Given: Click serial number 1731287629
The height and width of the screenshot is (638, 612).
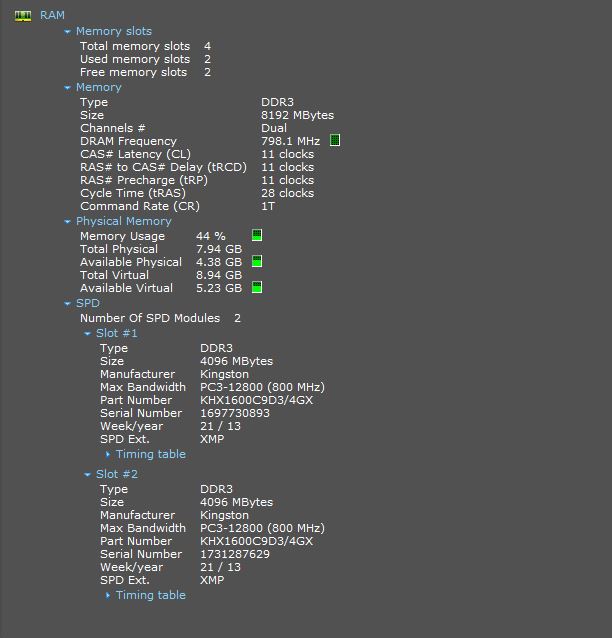Looking at the screenshot, I should coord(235,555).
